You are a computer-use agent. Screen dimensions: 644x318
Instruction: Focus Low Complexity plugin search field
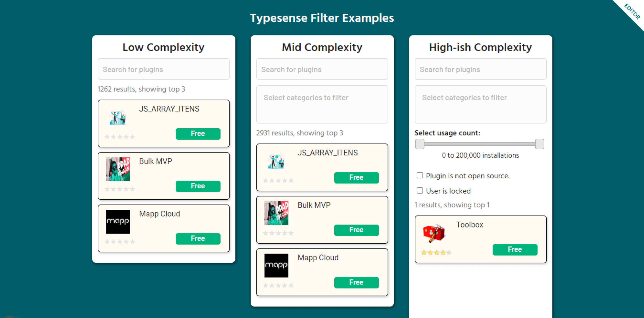tap(164, 69)
